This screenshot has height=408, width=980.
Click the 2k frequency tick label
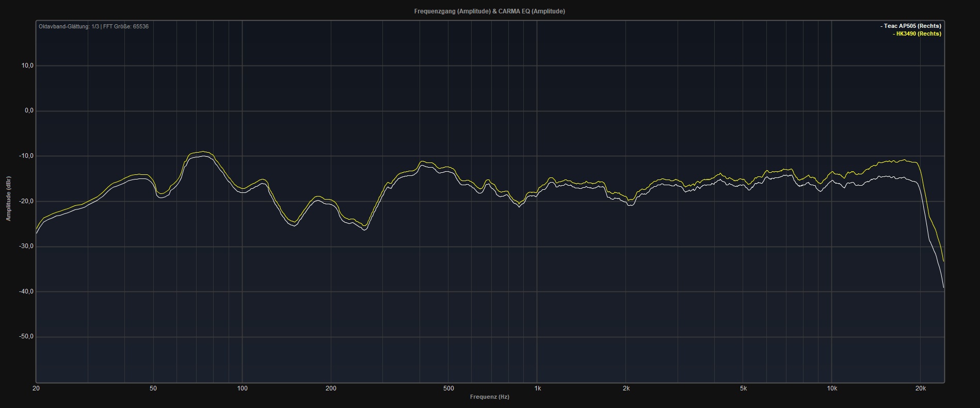(626, 388)
